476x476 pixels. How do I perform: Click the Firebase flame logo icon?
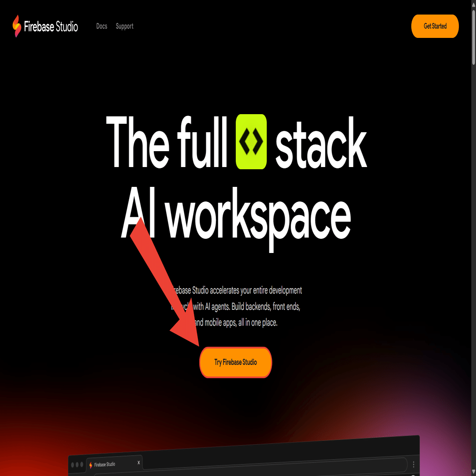(17, 26)
